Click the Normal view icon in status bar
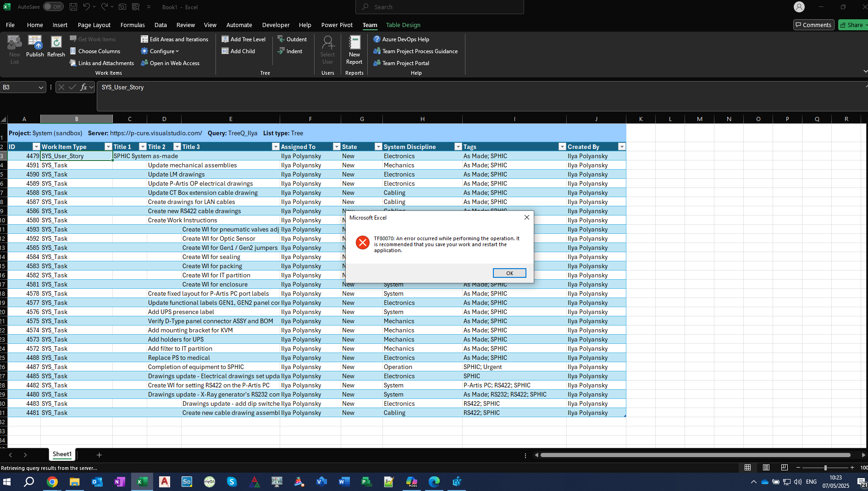The image size is (868, 491). pos(747,468)
